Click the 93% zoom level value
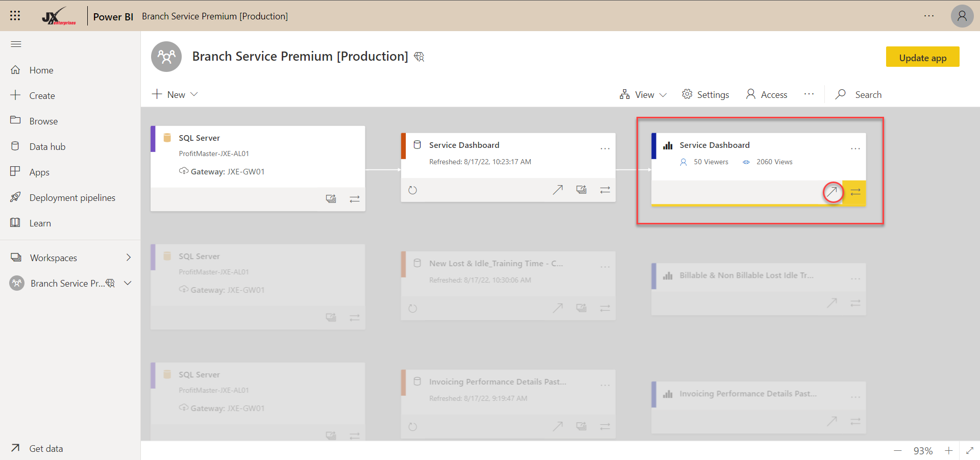This screenshot has width=980, height=460. tap(923, 451)
